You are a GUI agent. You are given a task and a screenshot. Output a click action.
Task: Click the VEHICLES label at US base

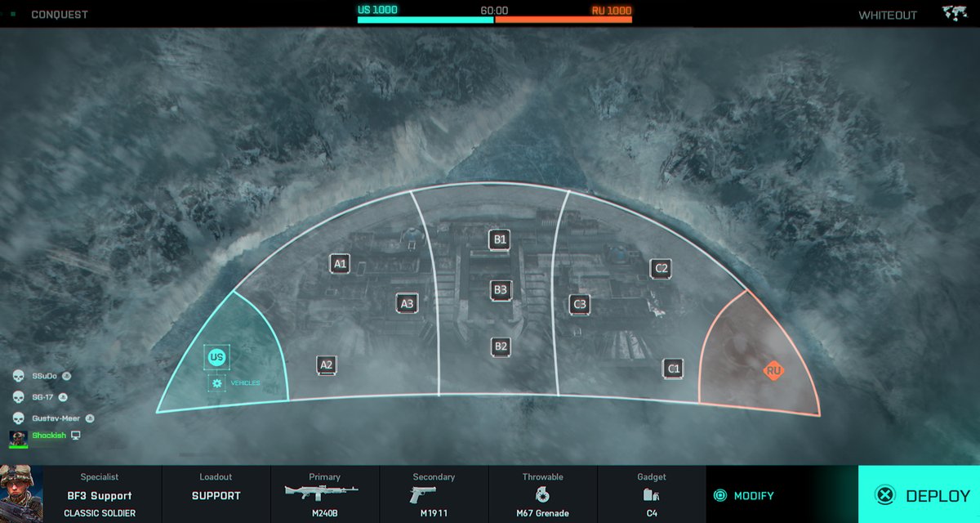coord(246,383)
